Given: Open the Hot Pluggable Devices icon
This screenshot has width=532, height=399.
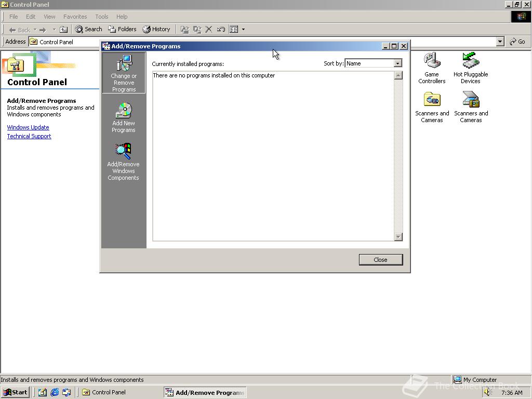Looking at the screenshot, I should point(471,68).
